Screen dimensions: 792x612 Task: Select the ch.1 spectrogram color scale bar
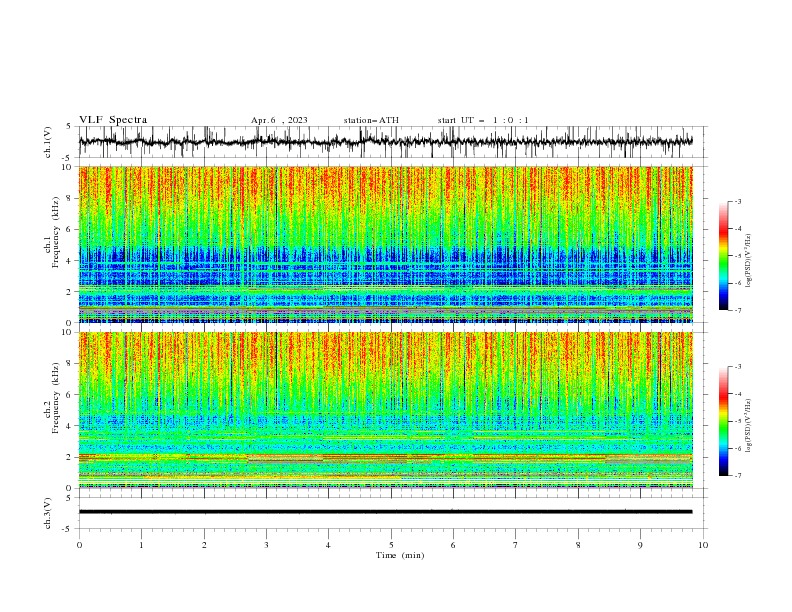pyautogui.click(x=723, y=256)
